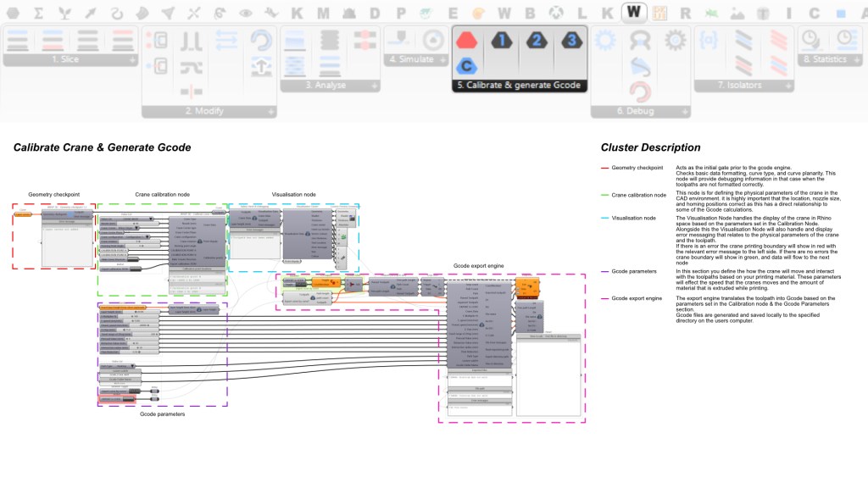Select the hexagon icon numbered 1
Viewport: 868px width, 488px height.
[503, 40]
